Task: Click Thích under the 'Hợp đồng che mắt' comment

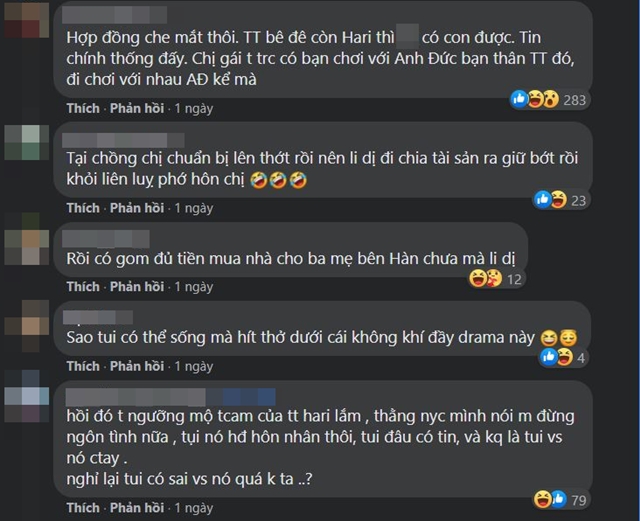Action: click(83, 108)
